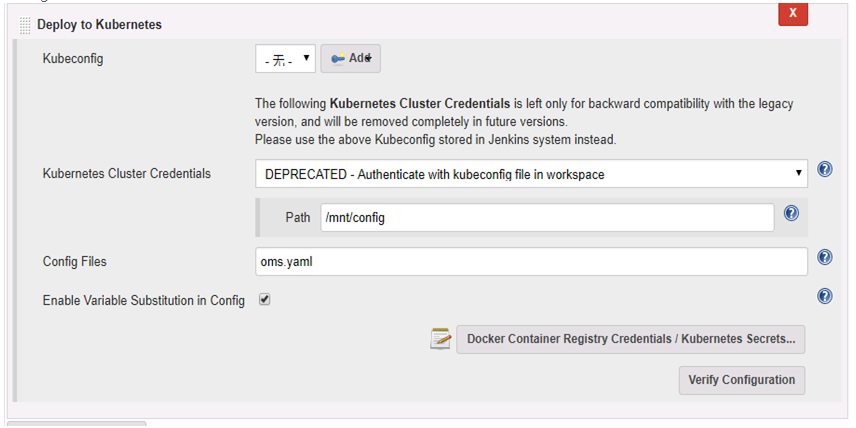The image size is (856, 428).
Task: Open the Kubeconfig selection dropdown
Action: coord(285,58)
